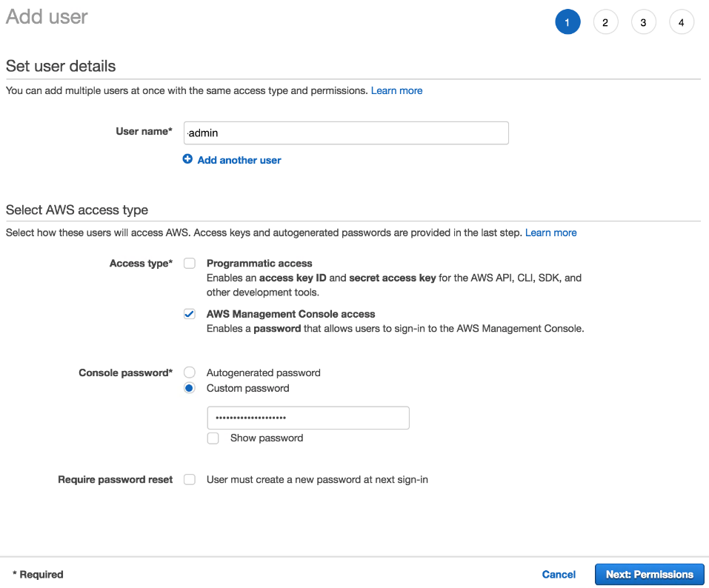The height and width of the screenshot is (588, 709).
Task: Click the Set user details heading
Action: click(61, 67)
